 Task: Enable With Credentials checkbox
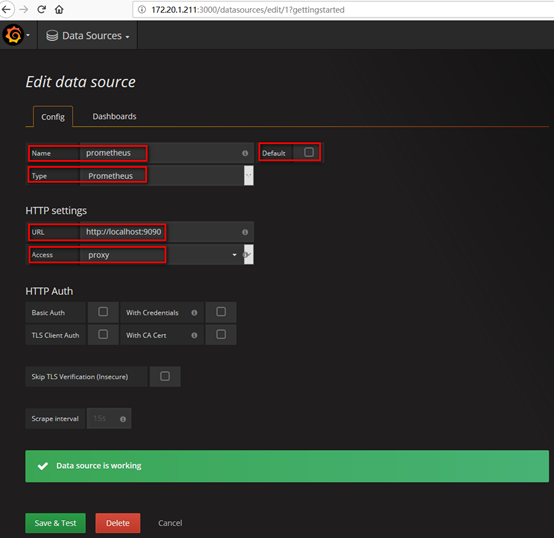point(221,312)
